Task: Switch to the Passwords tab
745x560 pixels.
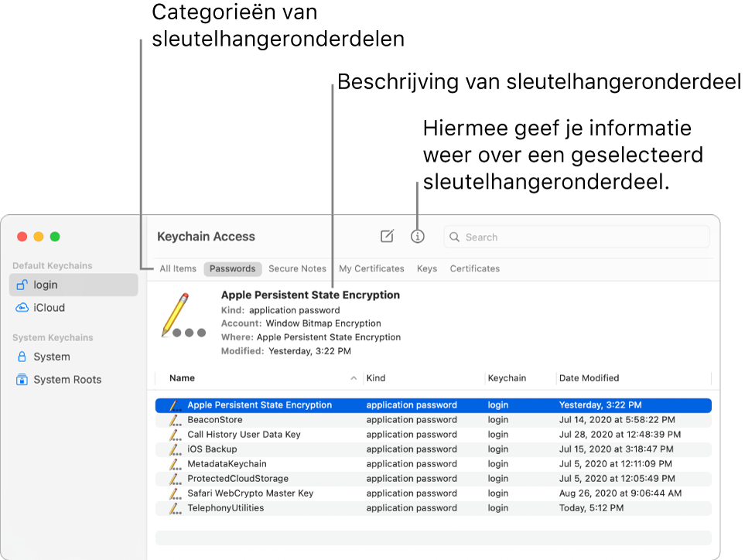Action: (233, 269)
